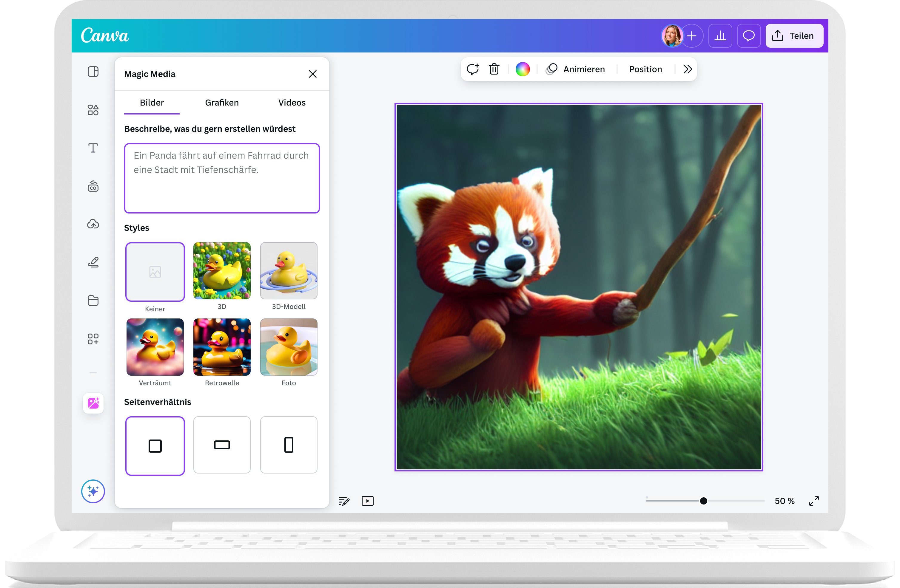900x588 pixels.
Task: Open the comments speech bubble icon
Action: click(748, 36)
